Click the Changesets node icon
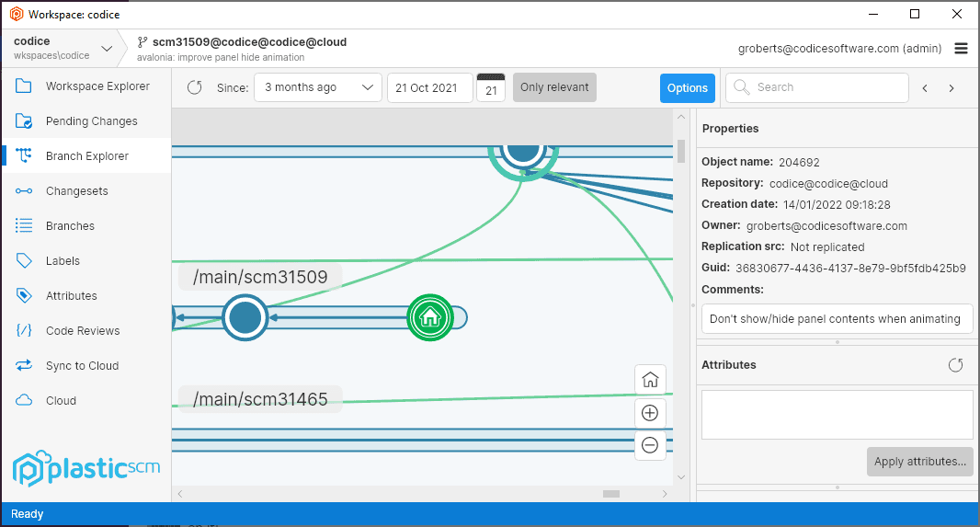Image resolution: width=980 pixels, height=527 pixels. [x=24, y=190]
